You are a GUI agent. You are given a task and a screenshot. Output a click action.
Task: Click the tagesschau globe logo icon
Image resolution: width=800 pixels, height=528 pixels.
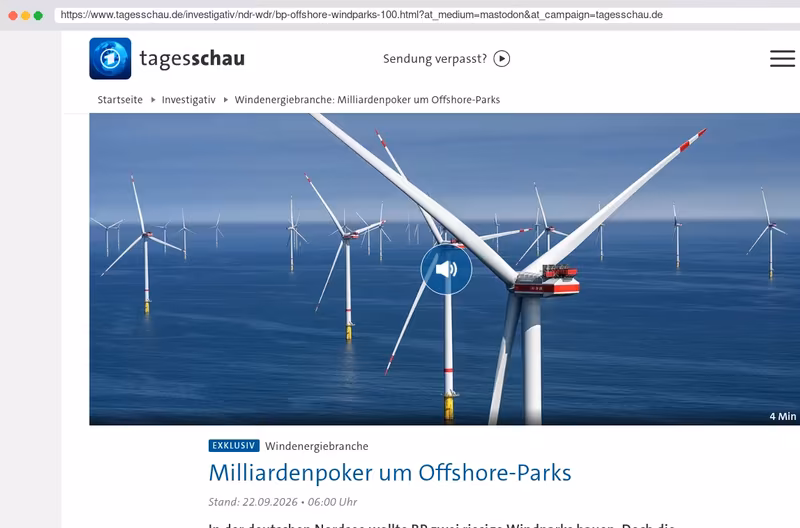110,59
